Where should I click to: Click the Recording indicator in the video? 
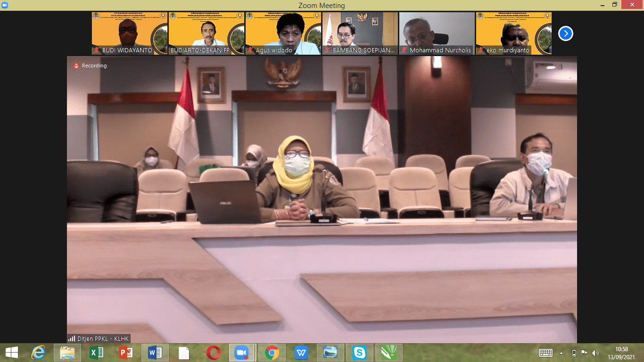click(x=90, y=66)
